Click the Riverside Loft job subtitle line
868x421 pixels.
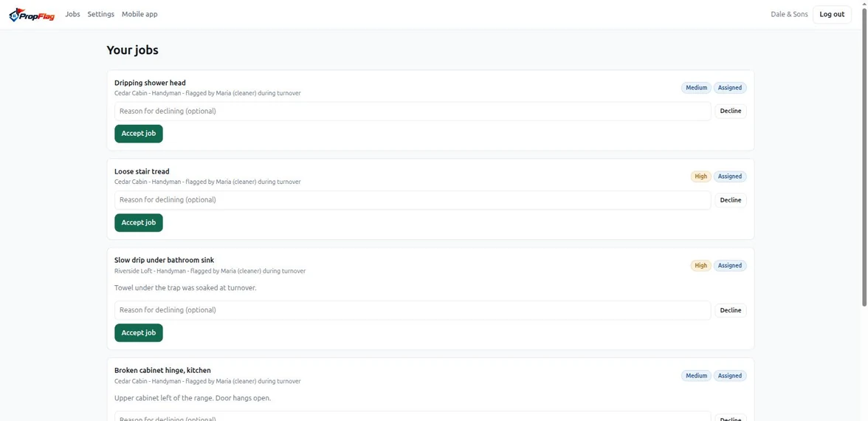[210, 271]
